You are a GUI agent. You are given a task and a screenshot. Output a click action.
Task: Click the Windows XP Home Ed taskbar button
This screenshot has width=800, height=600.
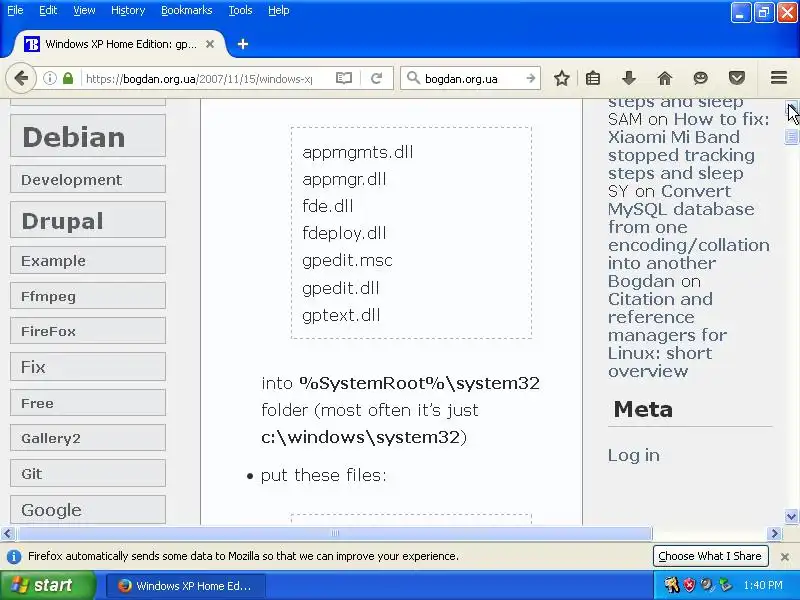186,585
